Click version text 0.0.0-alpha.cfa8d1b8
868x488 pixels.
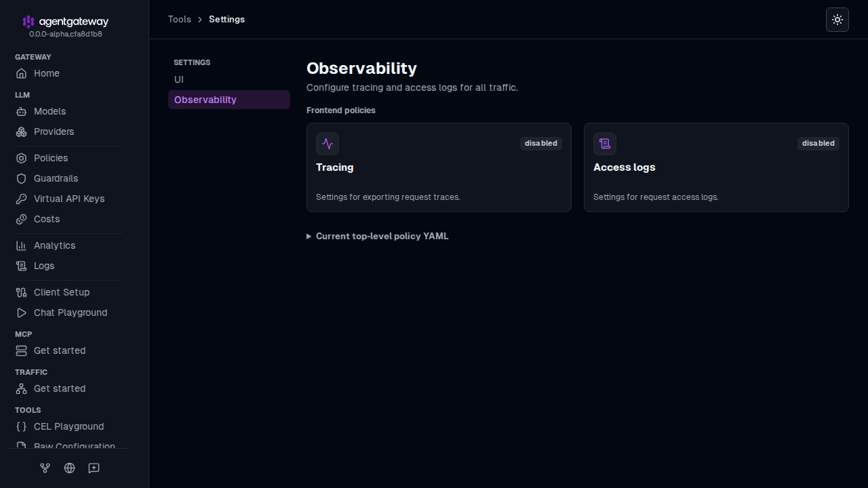[x=66, y=34]
